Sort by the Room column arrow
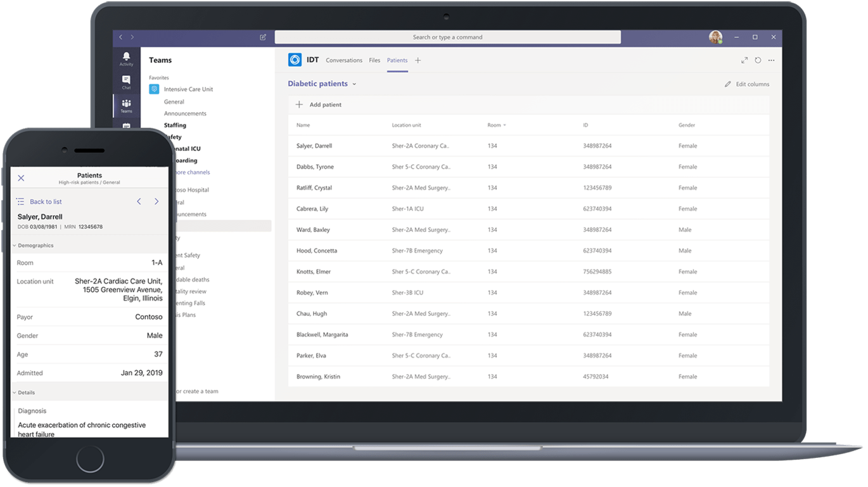Image resolution: width=868 pixels, height=487 pixels. coord(505,126)
